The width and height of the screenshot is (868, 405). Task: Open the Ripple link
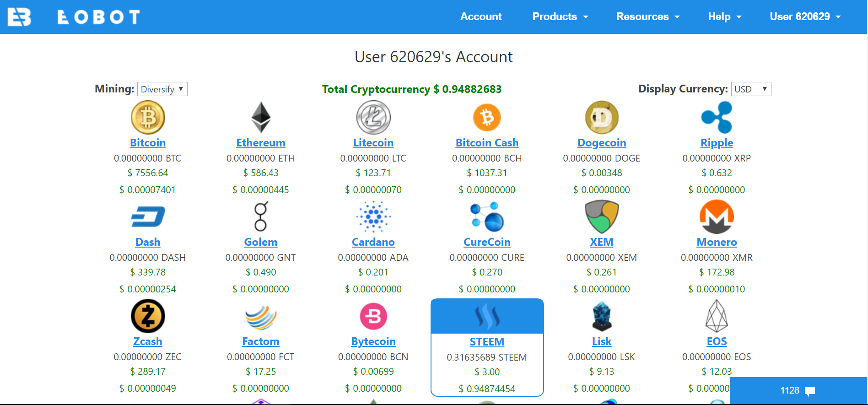pos(717,143)
